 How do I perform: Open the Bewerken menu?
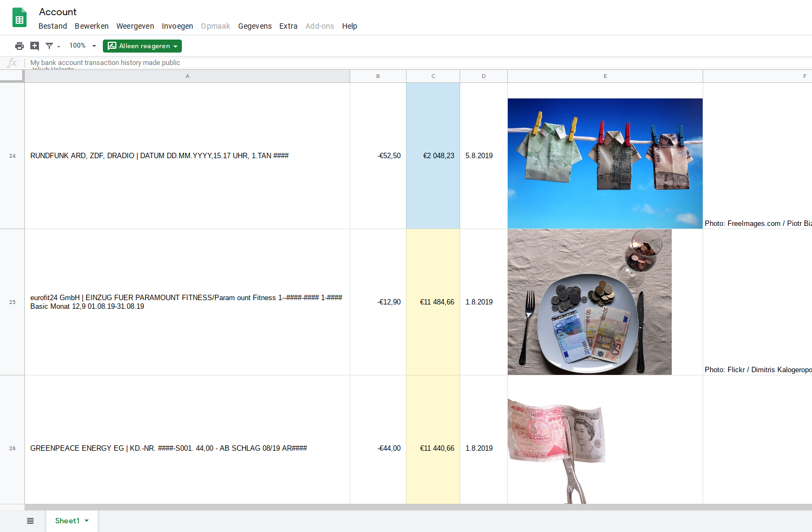(91, 26)
